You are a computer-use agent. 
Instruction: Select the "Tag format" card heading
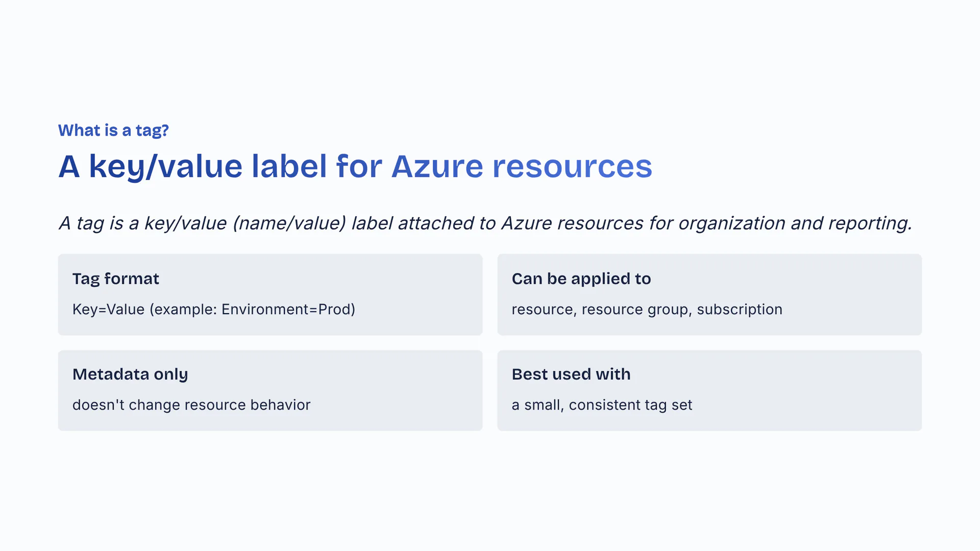pos(116,279)
